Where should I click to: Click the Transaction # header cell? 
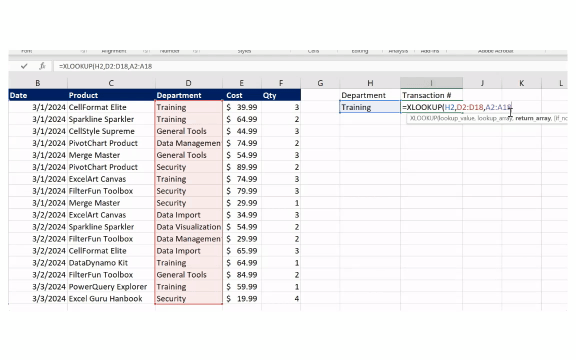coord(431,95)
